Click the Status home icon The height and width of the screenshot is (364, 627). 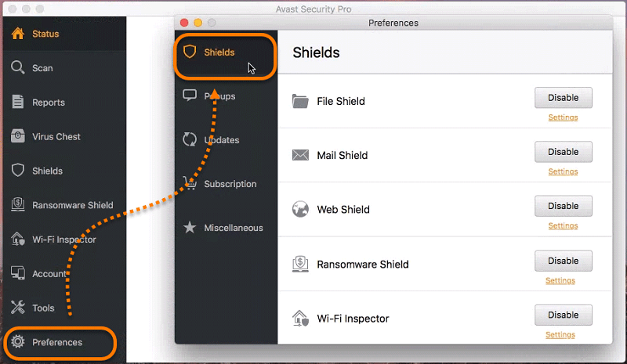17,34
